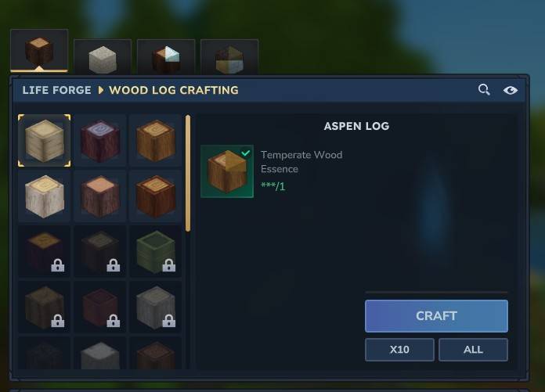Select the Aspen Log recipe icon
Screen dimensions: 545x392
[x=44, y=141]
